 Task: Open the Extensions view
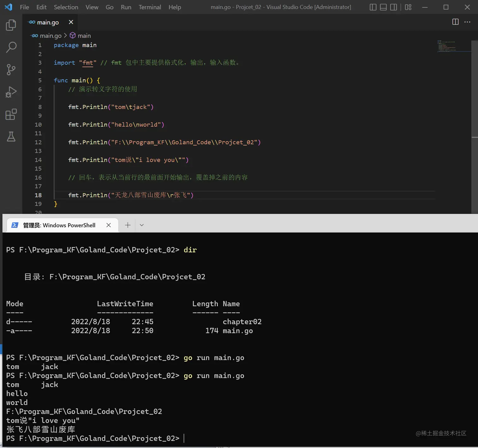11,114
